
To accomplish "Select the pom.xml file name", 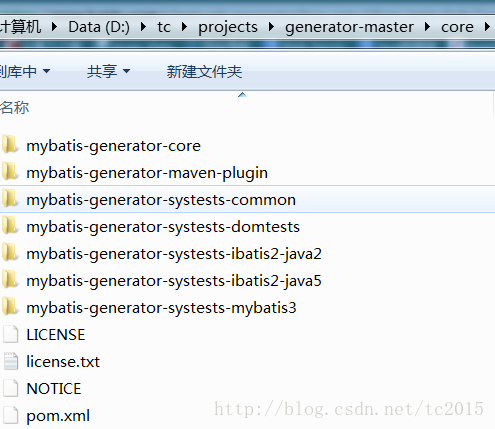I will 58,416.
